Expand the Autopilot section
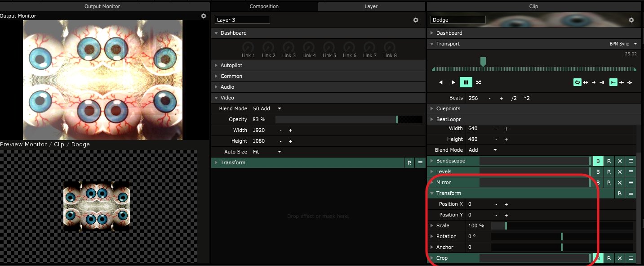 tap(231, 65)
